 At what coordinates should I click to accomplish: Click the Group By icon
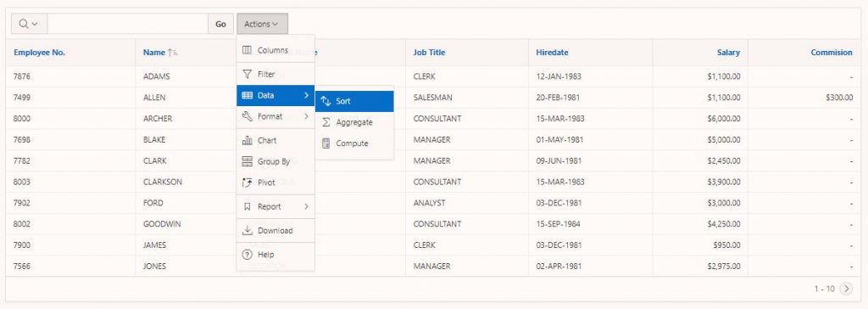coord(247,161)
